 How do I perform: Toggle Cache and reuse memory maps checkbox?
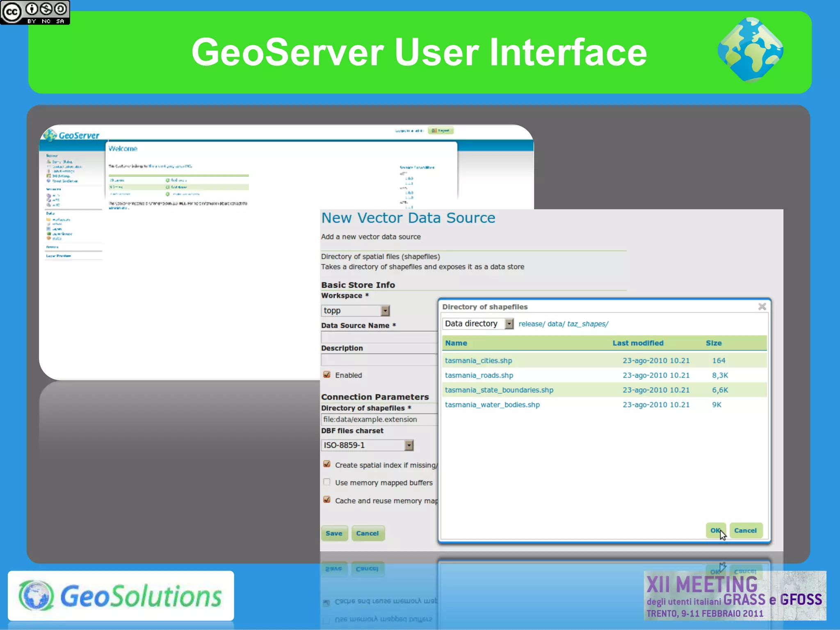coord(327,500)
